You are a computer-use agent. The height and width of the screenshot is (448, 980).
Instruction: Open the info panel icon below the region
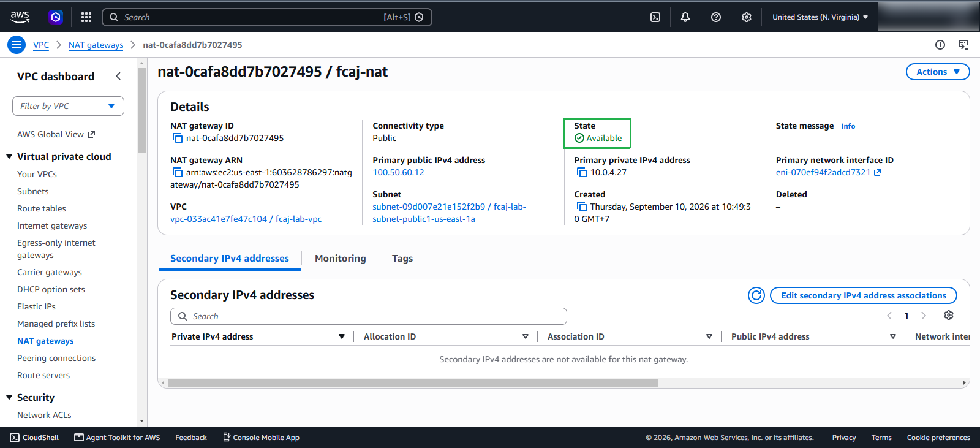tap(940, 45)
